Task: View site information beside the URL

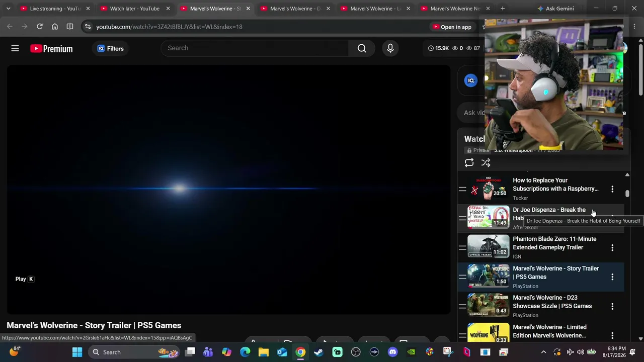Action: tap(88, 27)
